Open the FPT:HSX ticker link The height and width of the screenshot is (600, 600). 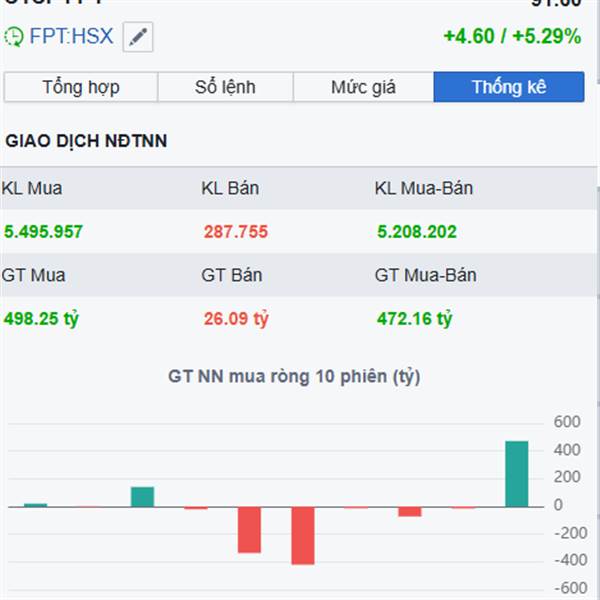[71, 38]
